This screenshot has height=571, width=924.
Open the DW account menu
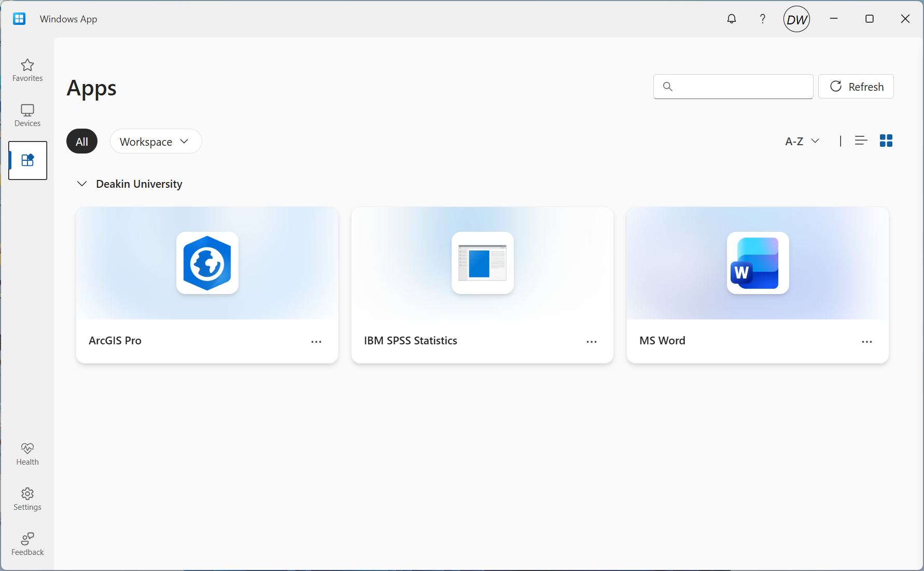(796, 19)
